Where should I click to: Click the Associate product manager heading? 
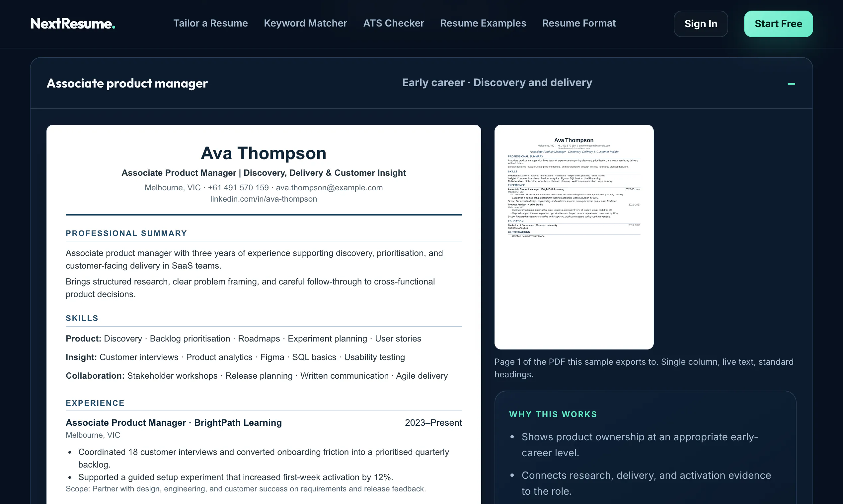tap(127, 84)
